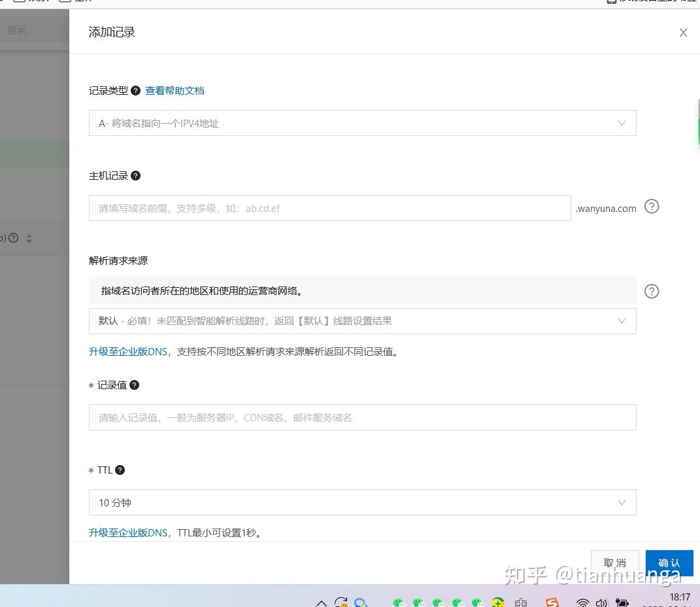Click question mark right of .wanyuna.com suffix

[x=651, y=207]
